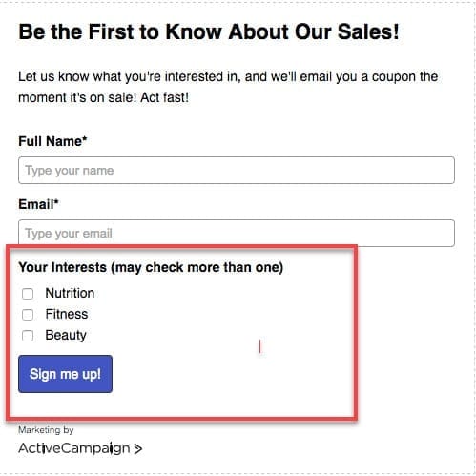
Task: Focus the Type your email field
Action: tap(237, 233)
